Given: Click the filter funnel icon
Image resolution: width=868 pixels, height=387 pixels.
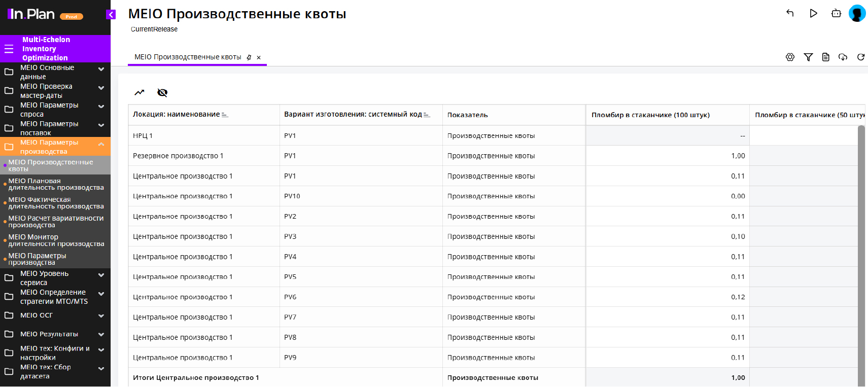Looking at the screenshot, I should coord(808,57).
